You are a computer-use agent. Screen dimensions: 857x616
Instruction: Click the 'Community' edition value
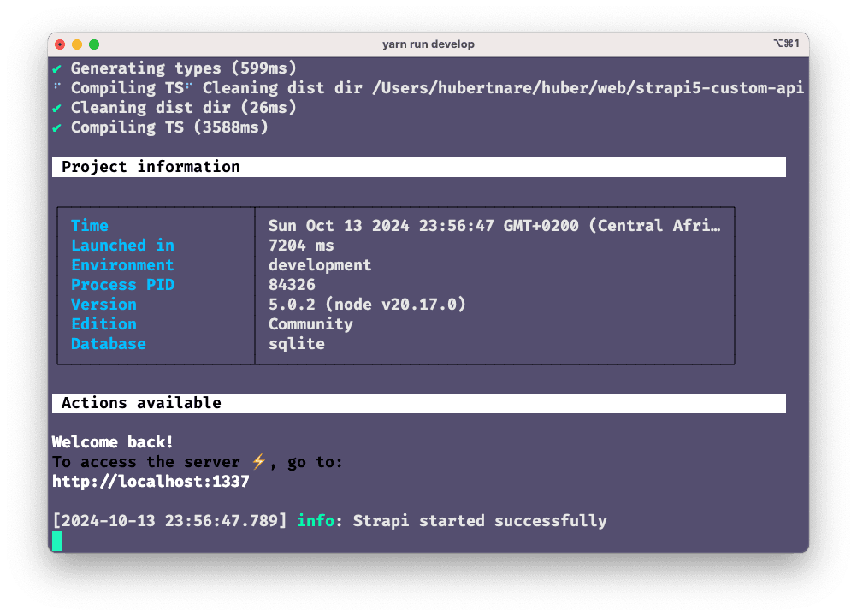tap(310, 324)
